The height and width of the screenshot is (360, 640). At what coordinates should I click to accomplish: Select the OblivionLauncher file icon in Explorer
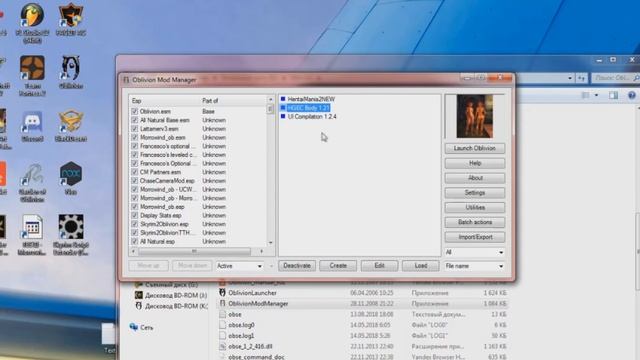pyautogui.click(x=222, y=293)
